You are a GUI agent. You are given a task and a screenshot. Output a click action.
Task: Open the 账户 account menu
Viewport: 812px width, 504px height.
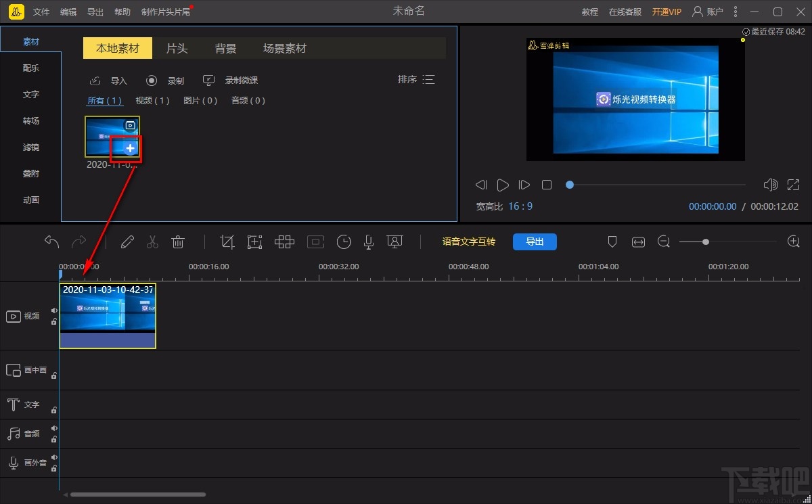click(707, 12)
